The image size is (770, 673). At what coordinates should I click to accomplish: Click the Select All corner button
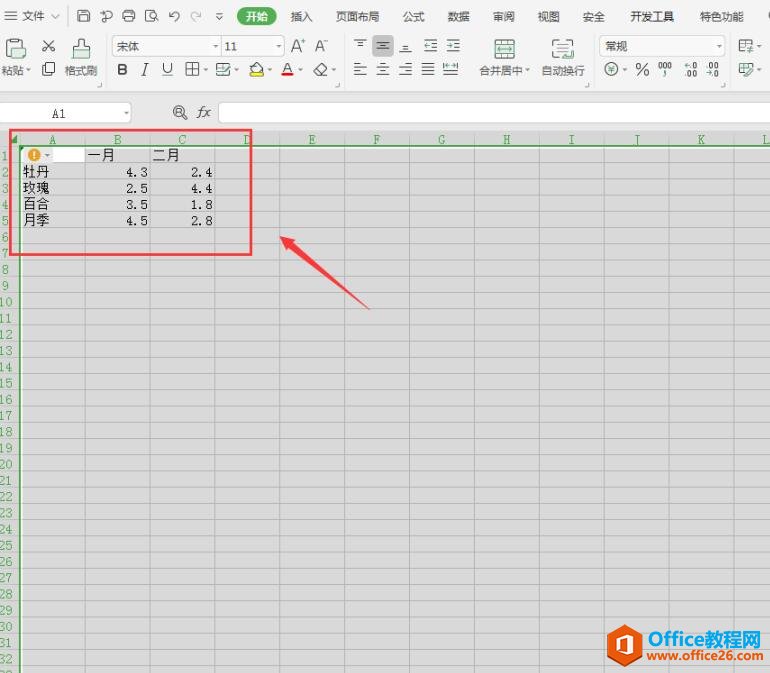point(14,139)
